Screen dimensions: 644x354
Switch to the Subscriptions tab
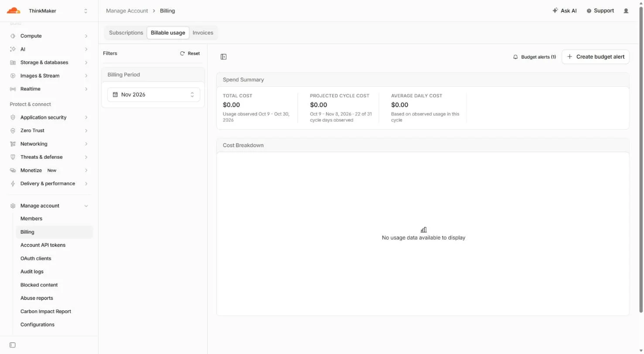click(126, 33)
